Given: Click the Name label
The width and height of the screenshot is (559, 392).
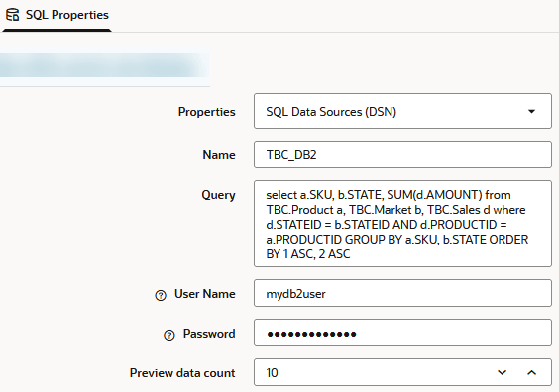Looking at the screenshot, I should tap(219, 154).
